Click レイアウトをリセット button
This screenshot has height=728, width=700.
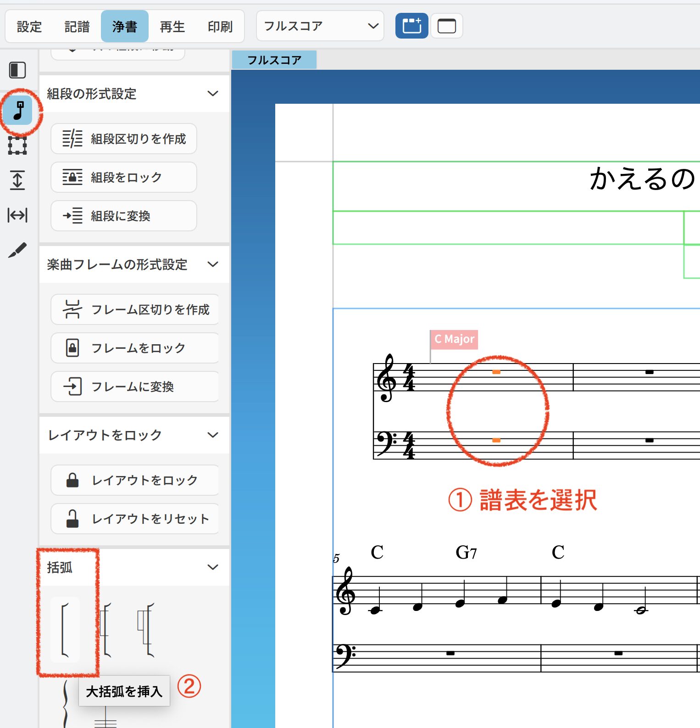(135, 519)
